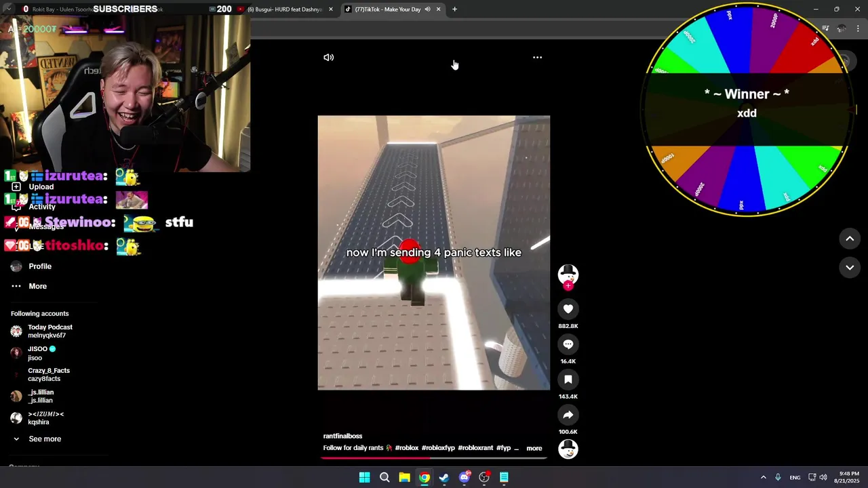Go to previous video with up arrow
Viewport: 868px width, 488px height.
pyautogui.click(x=850, y=239)
